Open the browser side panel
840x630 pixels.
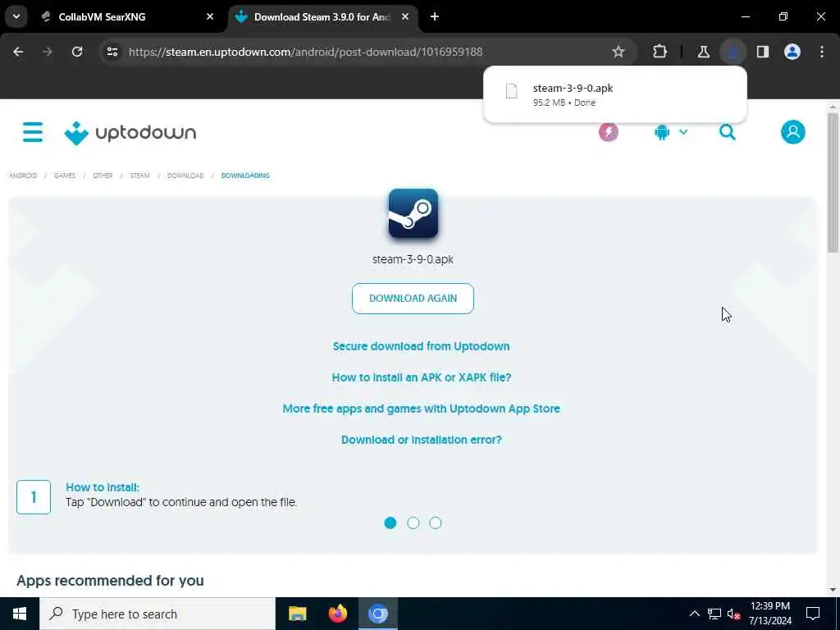(x=762, y=52)
